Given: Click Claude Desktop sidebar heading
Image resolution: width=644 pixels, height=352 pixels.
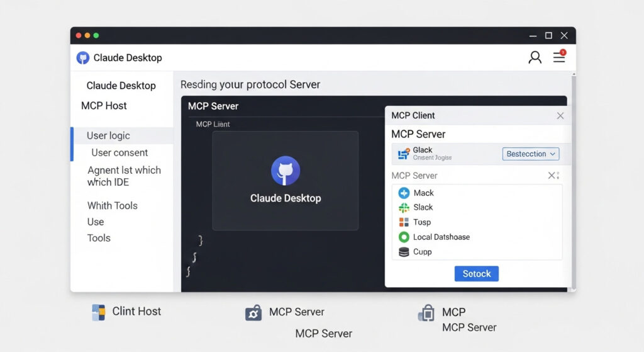Looking at the screenshot, I should pyautogui.click(x=121, y=86).
